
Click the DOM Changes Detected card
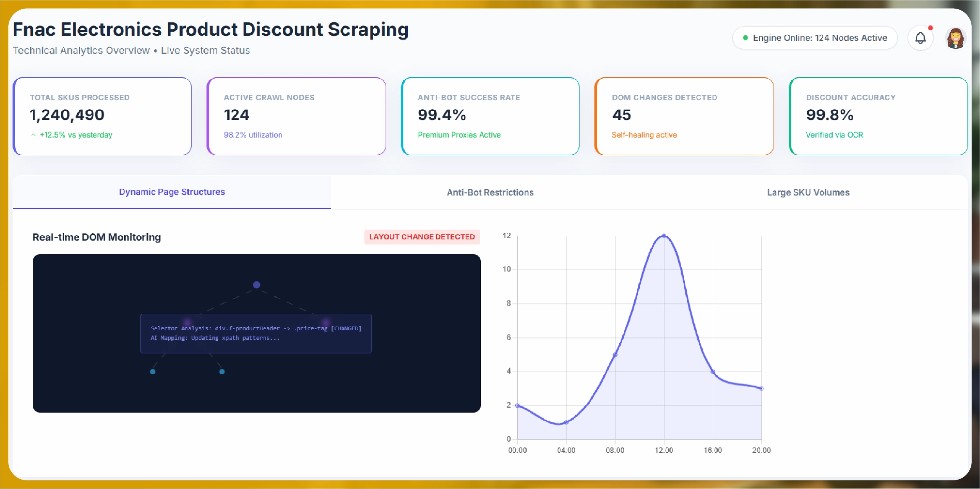pos(685,116)
